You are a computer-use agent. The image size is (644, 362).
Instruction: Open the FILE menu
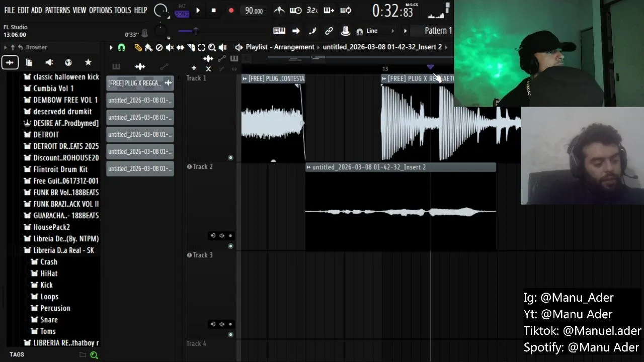10,10
